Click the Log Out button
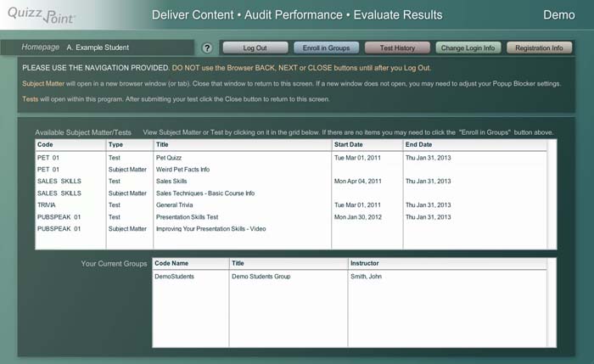Image resolution: width=594 pixels, height=364 pixels. [255, 48]
